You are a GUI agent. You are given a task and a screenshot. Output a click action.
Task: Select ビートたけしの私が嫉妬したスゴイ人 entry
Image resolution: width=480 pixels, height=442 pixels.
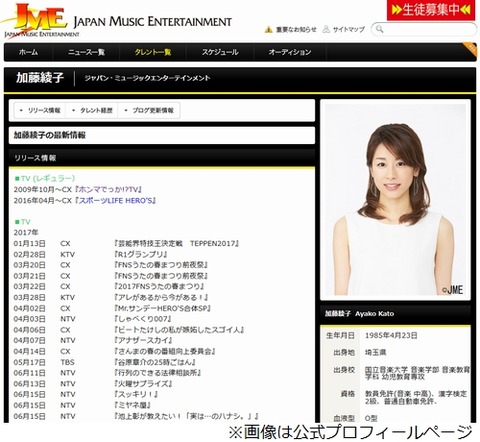pyautogui.click(x=179, y=330)
